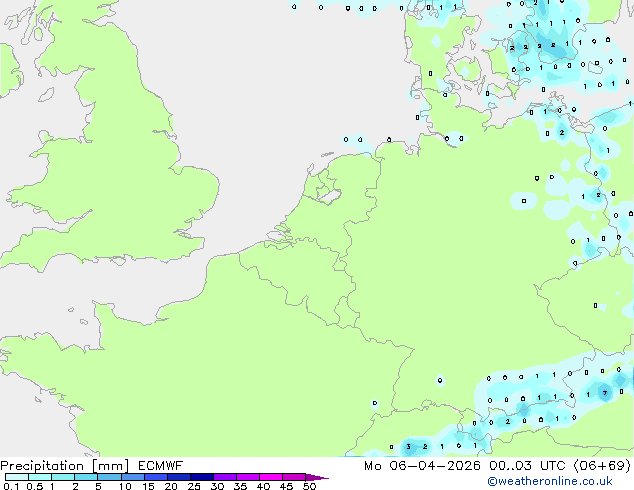Select the 0.1–0.5 mm legend color swatch
Screen dimensions: 634x490
[x=17, y=477]
